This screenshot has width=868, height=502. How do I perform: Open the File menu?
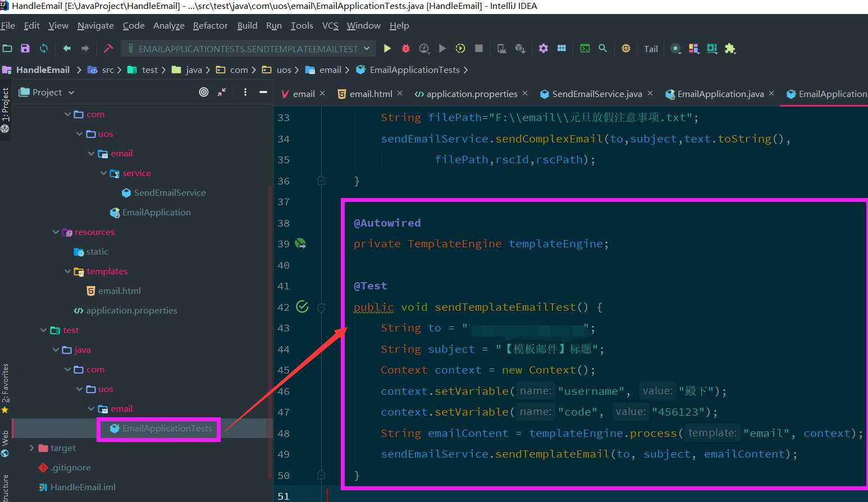tap(8, 26)
